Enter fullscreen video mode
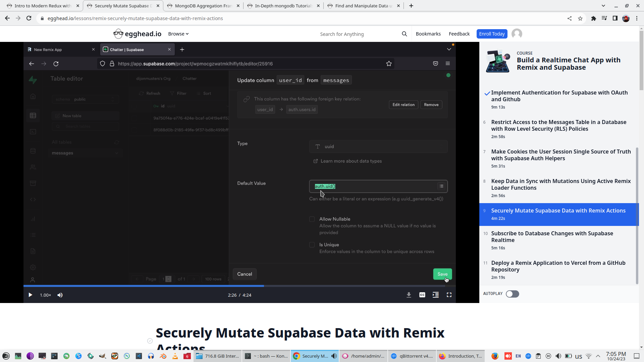This screenshot has height=362, width=644. [x=449, y=295]
